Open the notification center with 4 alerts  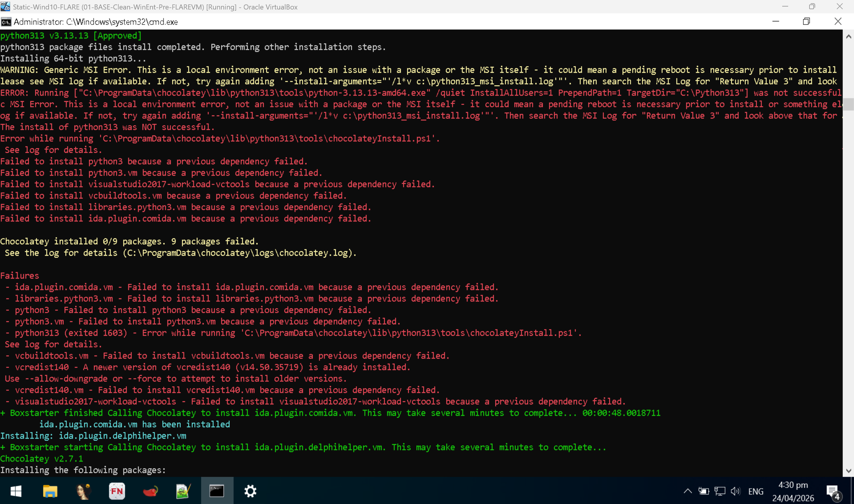(x=833, y=492)
